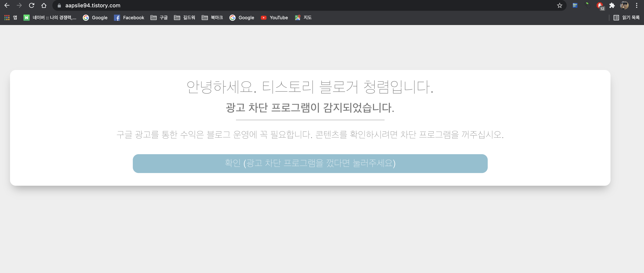Click the Extensions puzzle piece icon
The width and height of the screenshot is (644, 273).
[x=612, y=6]
